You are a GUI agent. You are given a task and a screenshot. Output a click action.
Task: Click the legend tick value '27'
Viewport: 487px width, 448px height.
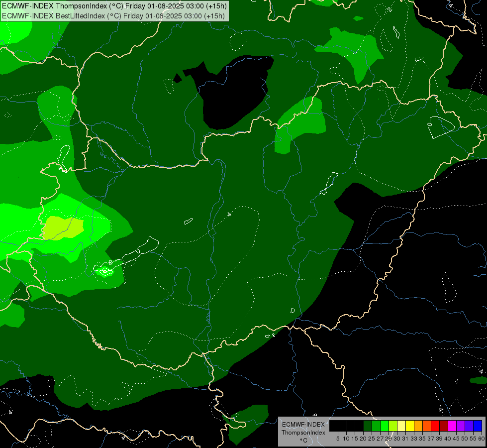coord(380,439)
